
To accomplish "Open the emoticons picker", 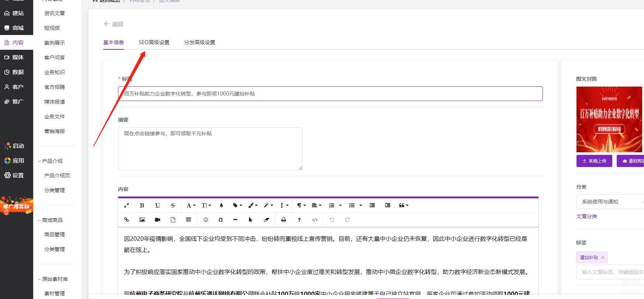I will tap(206, 220).
